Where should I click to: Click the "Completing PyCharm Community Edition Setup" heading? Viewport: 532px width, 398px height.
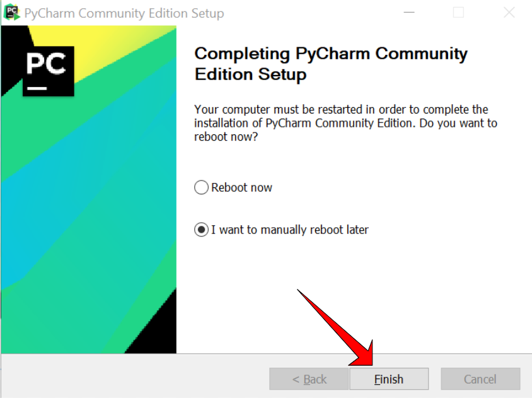coord(331,64)
